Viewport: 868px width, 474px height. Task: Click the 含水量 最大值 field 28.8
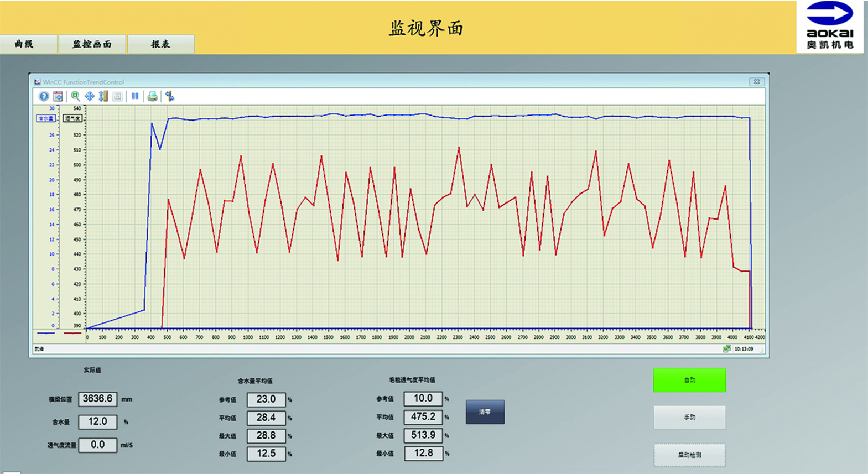pyautogui.click(x=266, y=436)
